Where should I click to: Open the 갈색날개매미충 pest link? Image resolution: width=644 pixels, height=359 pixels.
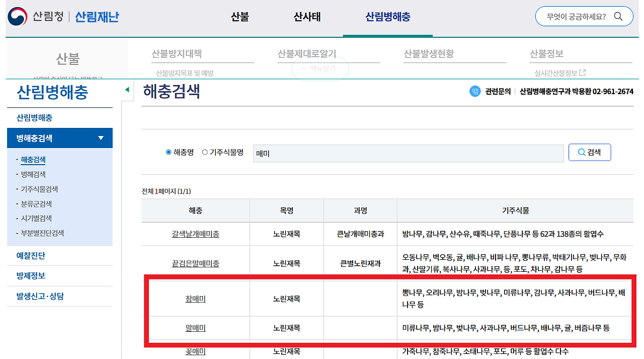[195, 234]
